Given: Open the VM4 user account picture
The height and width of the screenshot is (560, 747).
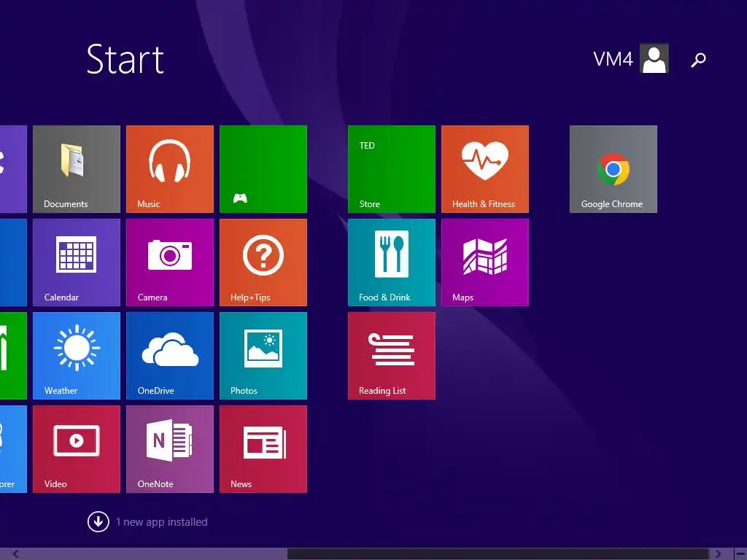Looking at the screenshot, I should point(654,58).
